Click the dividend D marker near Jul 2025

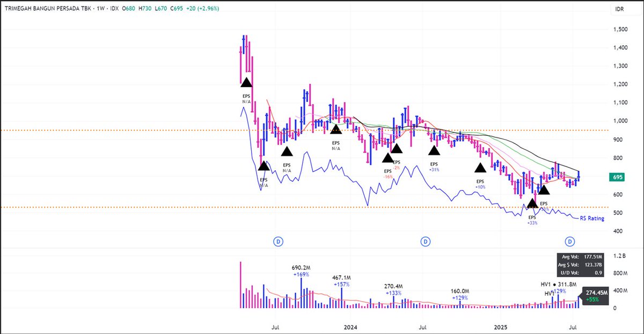569,241
